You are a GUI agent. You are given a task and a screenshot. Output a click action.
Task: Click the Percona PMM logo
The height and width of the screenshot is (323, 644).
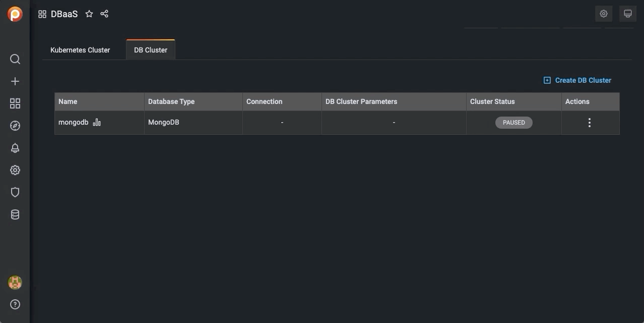click(15, 14)
